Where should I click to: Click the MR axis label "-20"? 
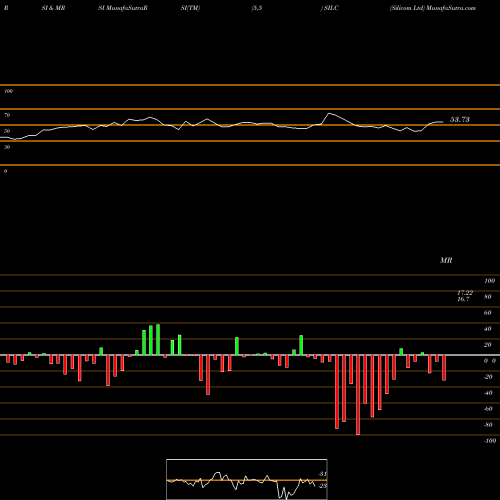point(488,377)
